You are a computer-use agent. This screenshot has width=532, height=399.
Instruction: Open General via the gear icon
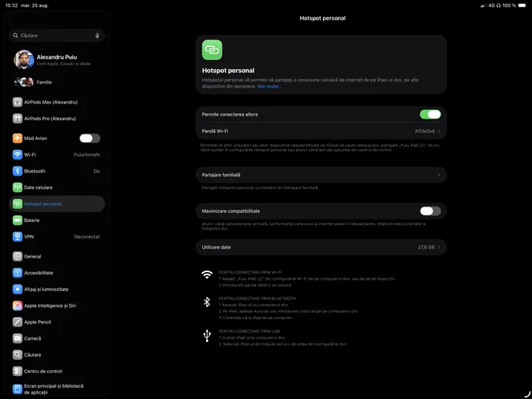click(17, 257)
